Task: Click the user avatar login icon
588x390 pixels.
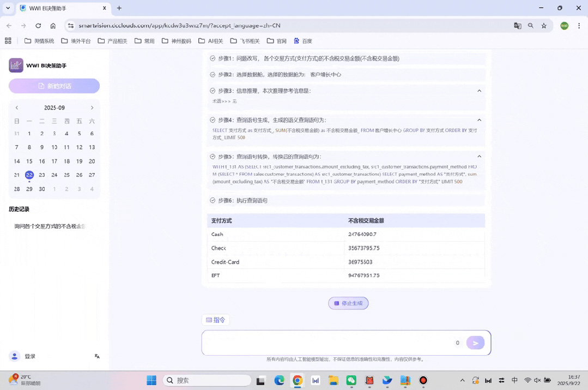Action: (x=15, y=356)
